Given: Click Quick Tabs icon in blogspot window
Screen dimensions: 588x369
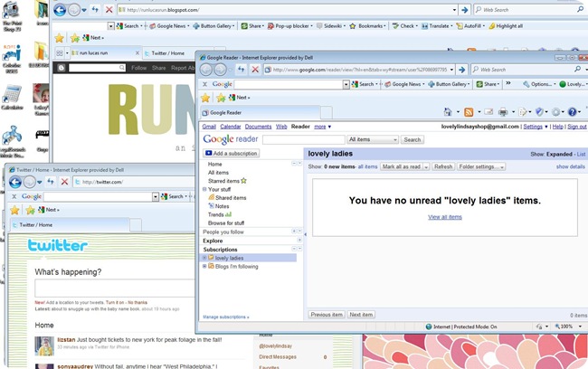Looking at the screenshot, I should pos(60,52).
